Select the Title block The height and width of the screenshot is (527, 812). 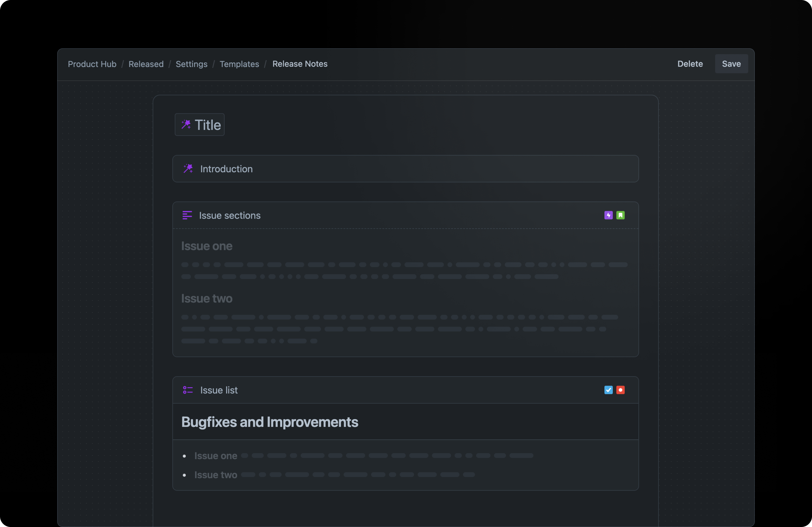(x=208, y=125)
